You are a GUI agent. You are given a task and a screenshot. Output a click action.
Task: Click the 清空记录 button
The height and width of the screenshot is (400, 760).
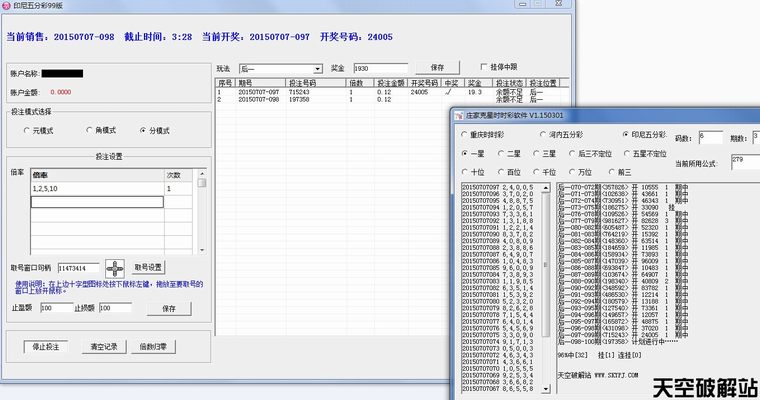(x=105, y=347)
